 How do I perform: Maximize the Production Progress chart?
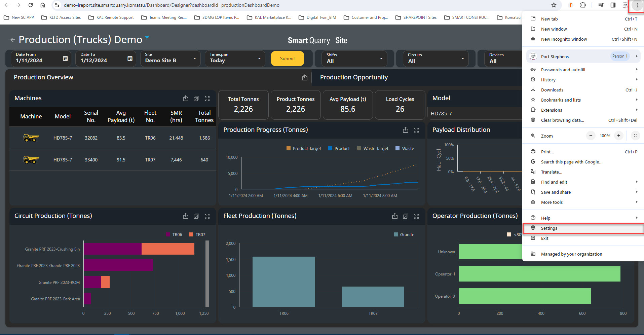pos(416,130)
